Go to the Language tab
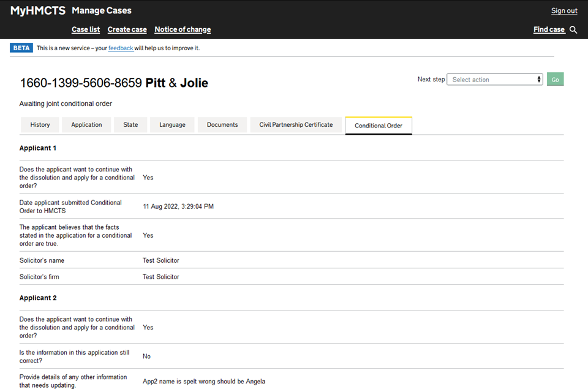588x392 pixels. (x=172, y=125)
